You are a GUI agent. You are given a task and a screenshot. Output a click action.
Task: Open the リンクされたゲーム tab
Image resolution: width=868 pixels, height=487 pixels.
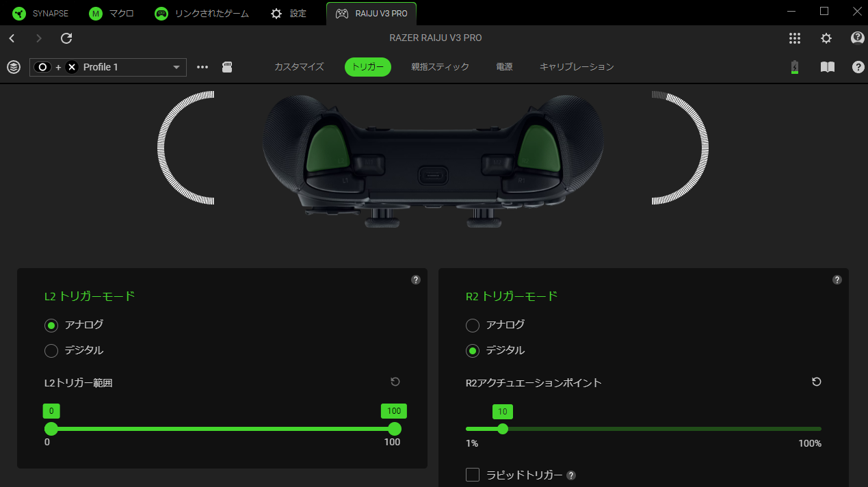pos(202,13)
